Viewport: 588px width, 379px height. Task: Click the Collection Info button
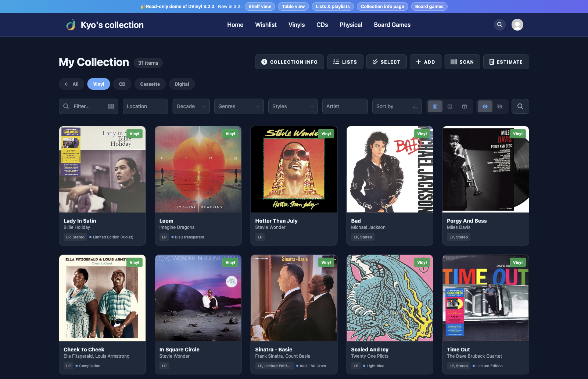click(x=290, y=62)
